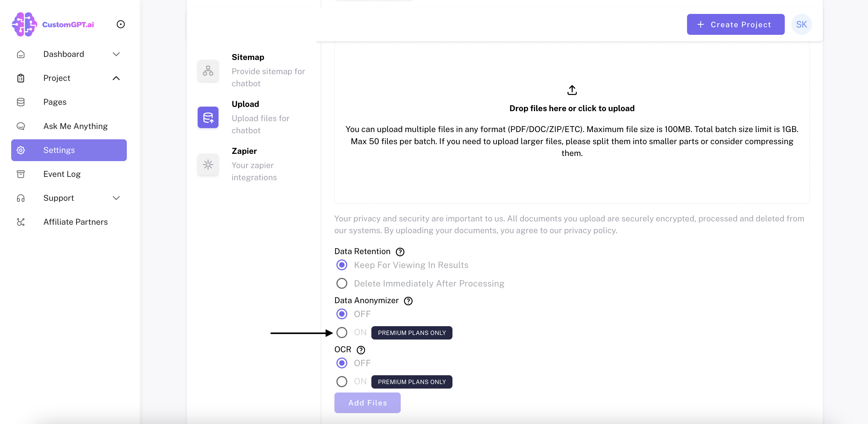The height and width of the screenshot is (424, 868).
Task: Click the Data Retention help icon
Action: [400, 252]
